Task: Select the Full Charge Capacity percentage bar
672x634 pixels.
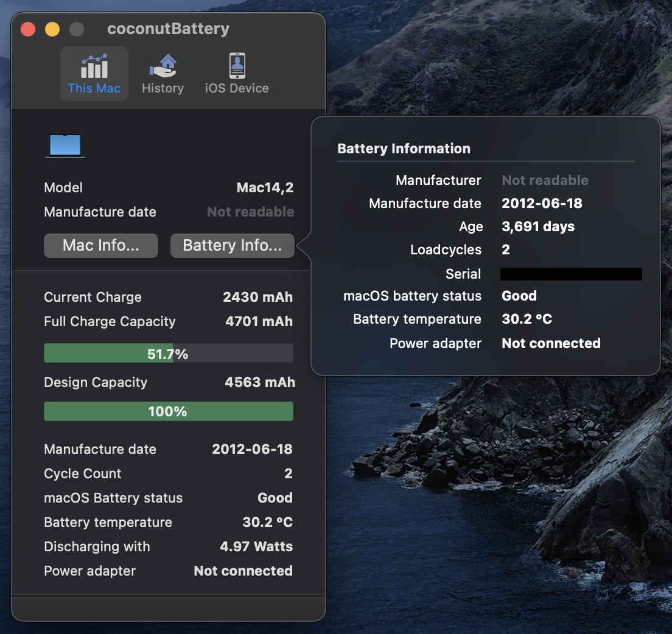Action: coord(168,352)
